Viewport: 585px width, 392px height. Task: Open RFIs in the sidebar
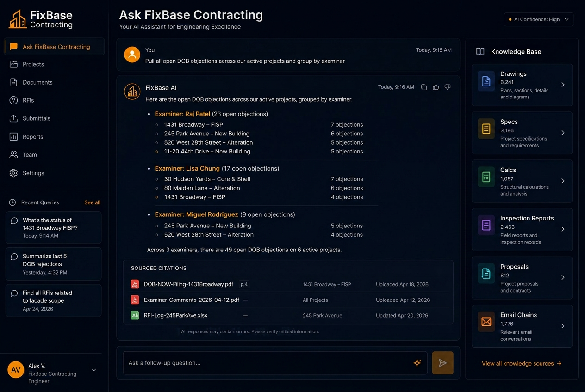tap(54, 100)
